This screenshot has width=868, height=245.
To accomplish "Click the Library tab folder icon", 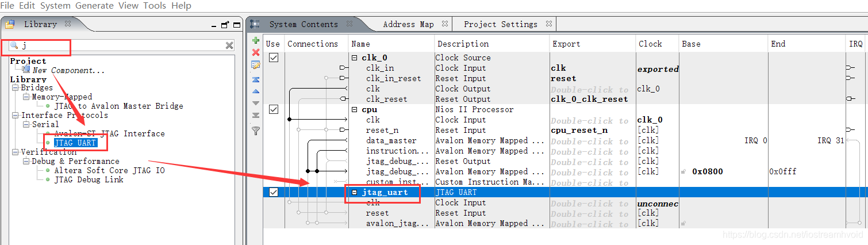I will (10, 24).
